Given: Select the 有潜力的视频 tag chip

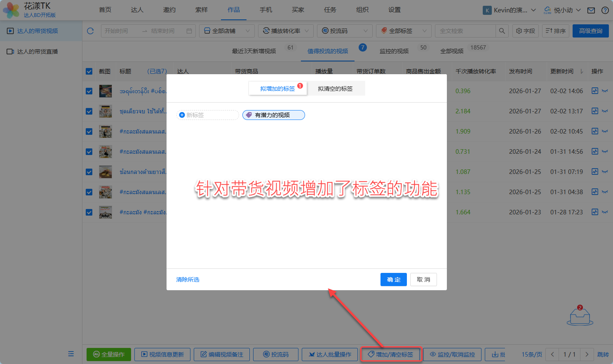Looking at the screenshot, I should pos(273,115).
